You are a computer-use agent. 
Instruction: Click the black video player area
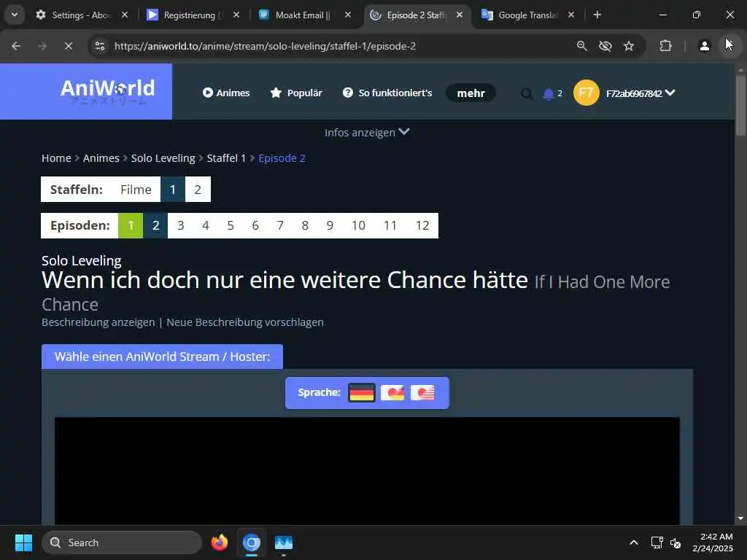(x=367, y=471)
